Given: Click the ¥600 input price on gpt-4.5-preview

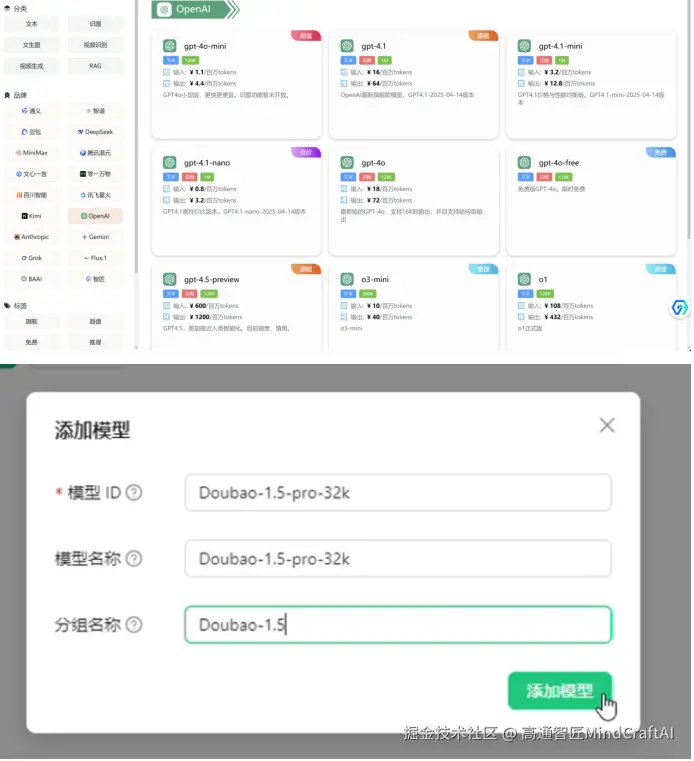Looking at the screenshot, I should [198, 306].
